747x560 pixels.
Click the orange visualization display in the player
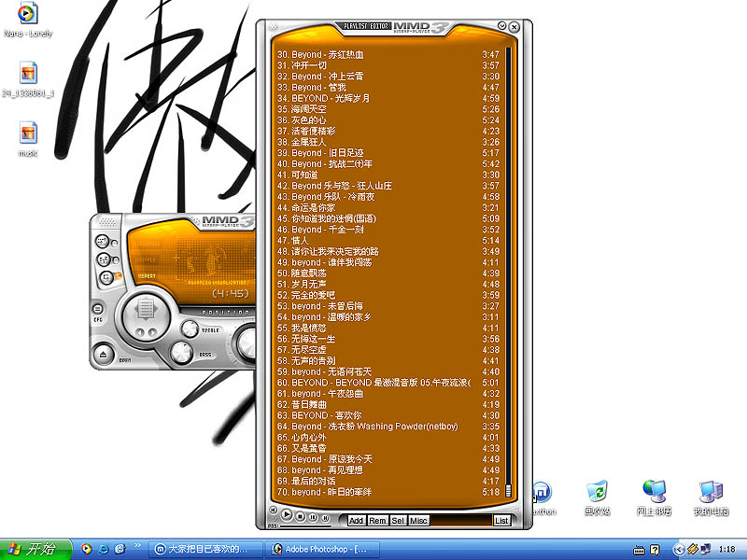point(215,261)
